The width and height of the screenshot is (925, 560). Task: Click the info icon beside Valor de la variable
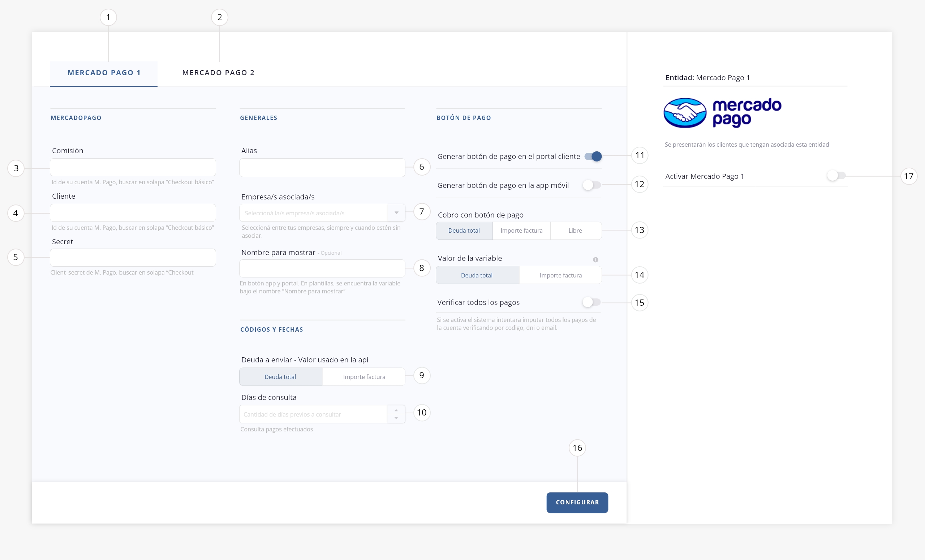point(595,260)
